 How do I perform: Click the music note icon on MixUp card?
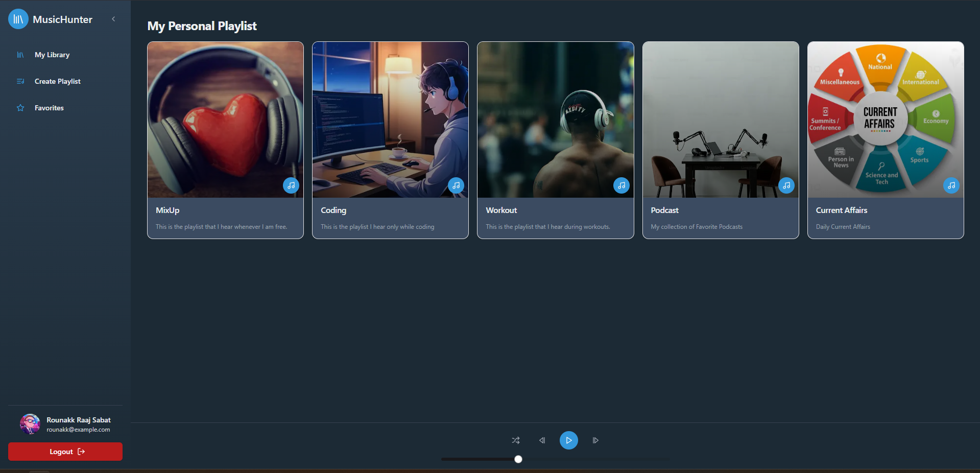click(291, 185)
